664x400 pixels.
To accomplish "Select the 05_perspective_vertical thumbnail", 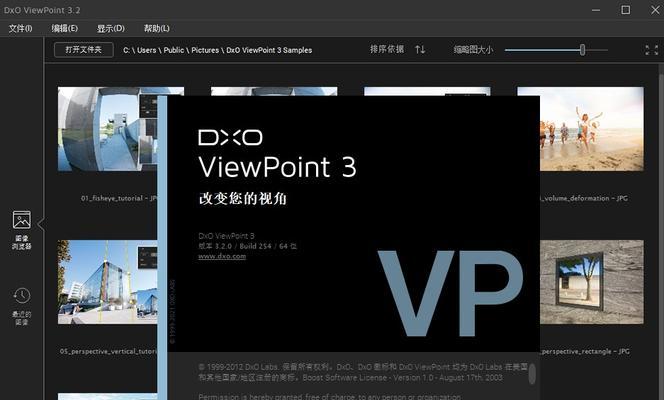I will (108, 282).
